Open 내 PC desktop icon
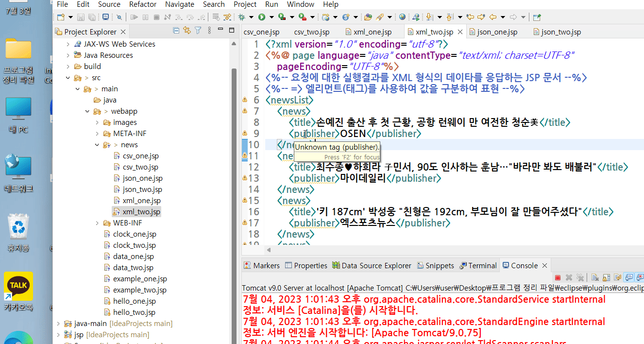Viewport: 644px width, 344px height. pyautogui.click(x=18, y=115)
